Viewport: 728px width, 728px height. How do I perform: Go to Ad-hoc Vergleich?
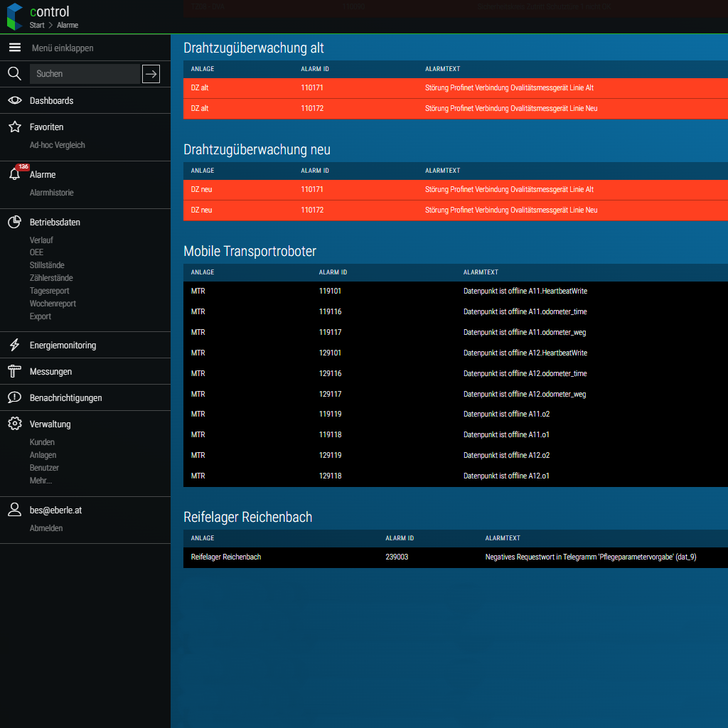coord(57,145)
